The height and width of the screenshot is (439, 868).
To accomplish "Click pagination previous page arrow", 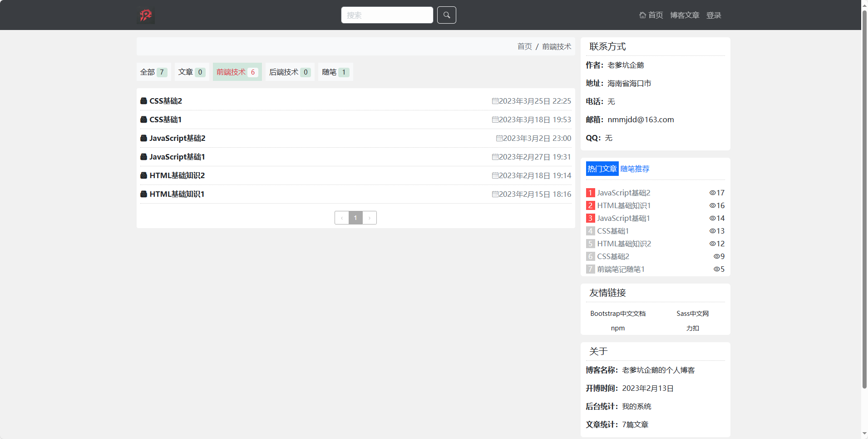I will point(342,218).
